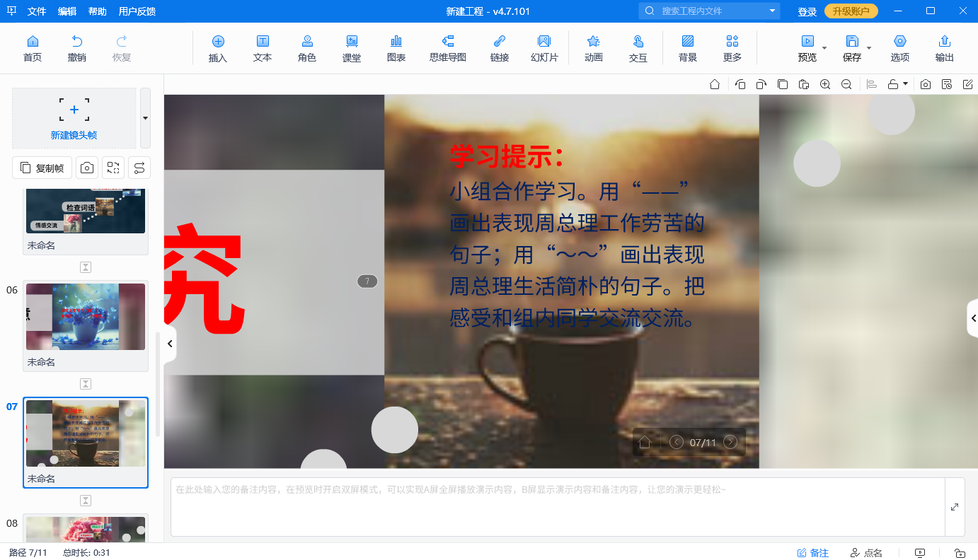This screenshot has height=560, width=978.
Task: Zoom in on the canvas
Action: 825,84
